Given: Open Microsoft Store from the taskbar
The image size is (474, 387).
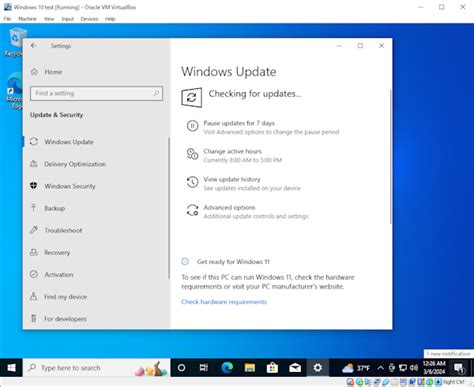Looking at the screenshot, I should 272,368.
